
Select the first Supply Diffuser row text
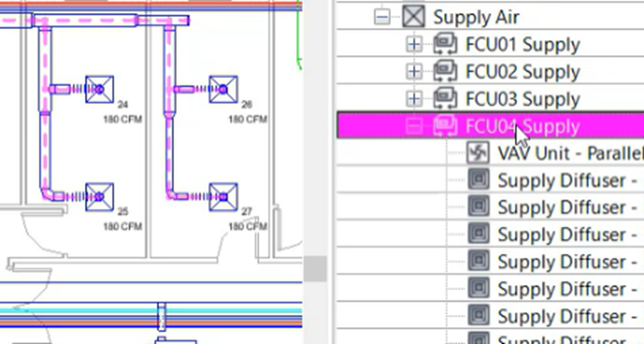click(x=568, y=180)
